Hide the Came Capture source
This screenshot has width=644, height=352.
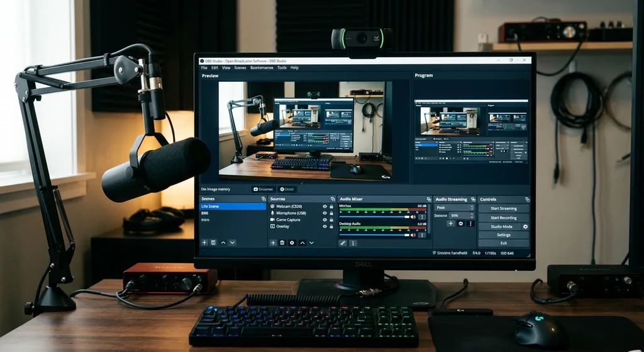pyautogui.click(x=325, y=220)
